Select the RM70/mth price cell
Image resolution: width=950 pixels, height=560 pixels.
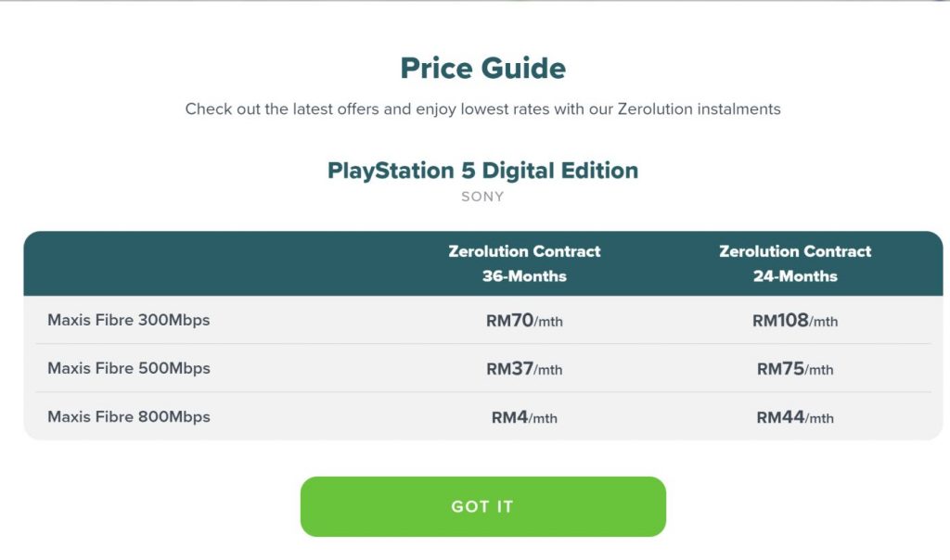coord(524,321)
